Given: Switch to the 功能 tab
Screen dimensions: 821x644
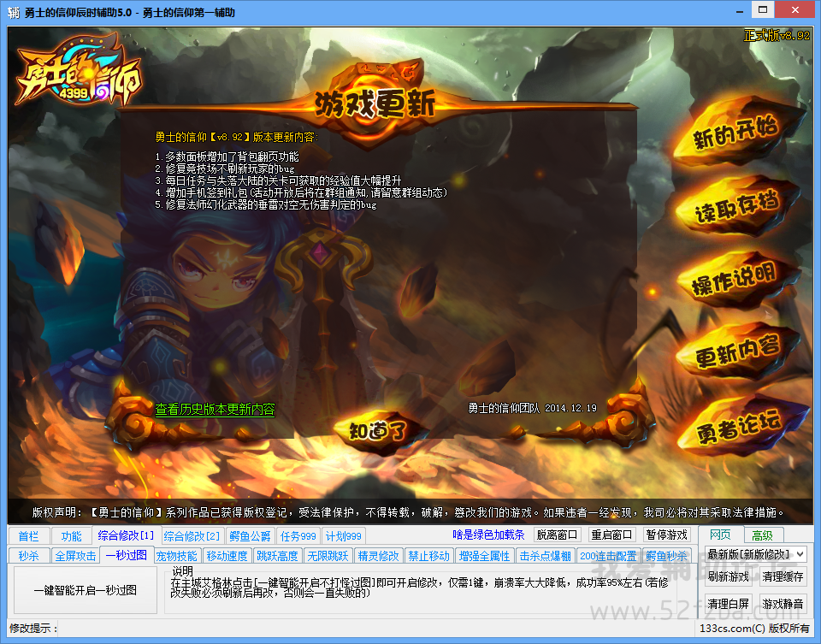Looking at the screenshot, I should pyautogui.click(x=71, y=536).
